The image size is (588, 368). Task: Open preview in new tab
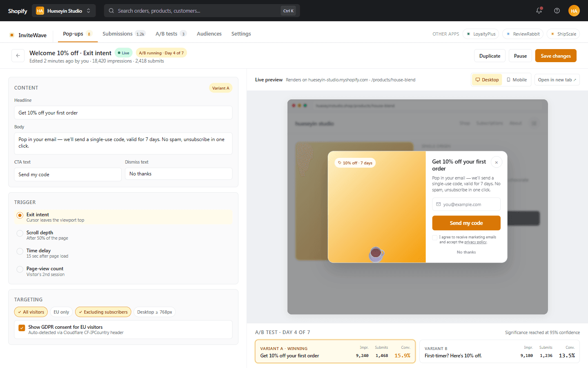(x=557, y=80)
